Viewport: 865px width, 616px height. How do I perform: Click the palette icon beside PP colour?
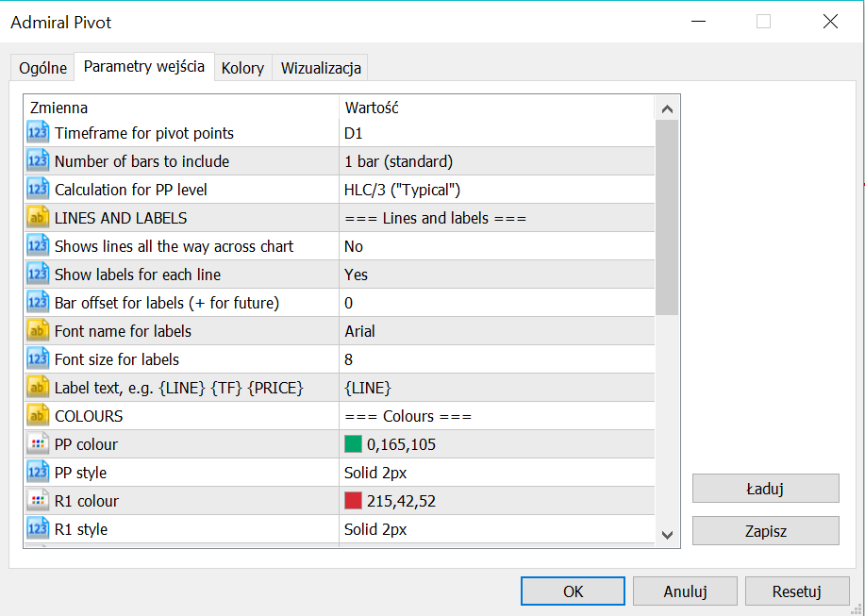coord(38,444)
